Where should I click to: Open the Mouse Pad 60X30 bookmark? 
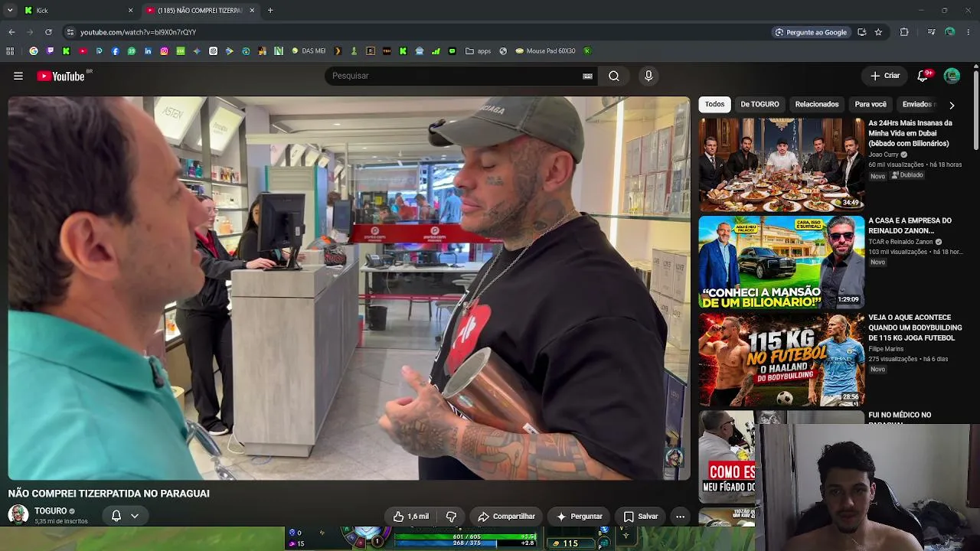[x=545, y=51]
